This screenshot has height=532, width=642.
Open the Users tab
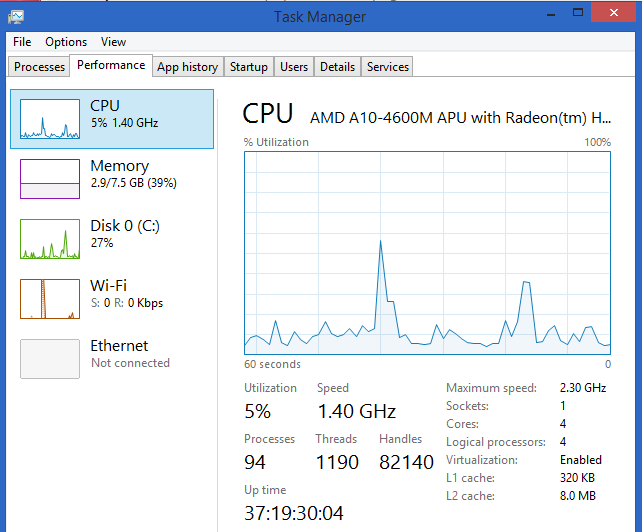[x=294, y=67]
